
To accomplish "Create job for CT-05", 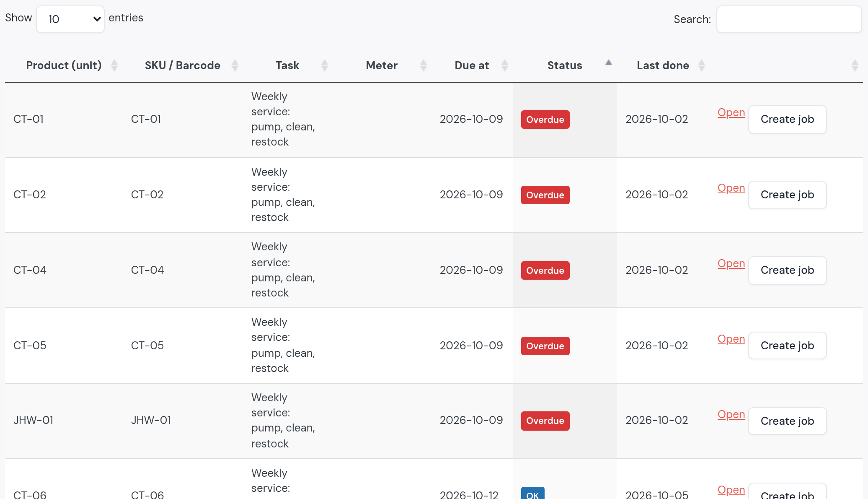I will tap(787, 346).
